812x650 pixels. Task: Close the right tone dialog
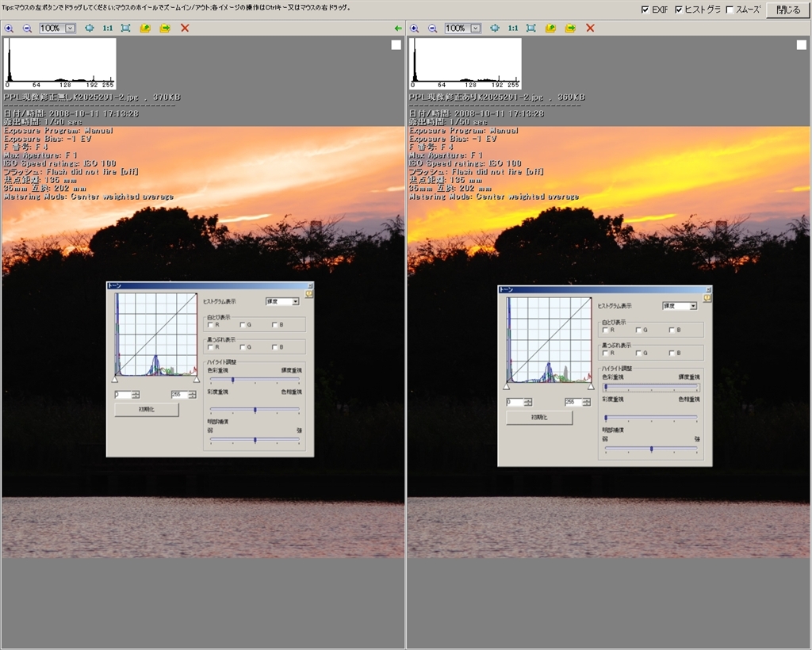click(708, 290)
